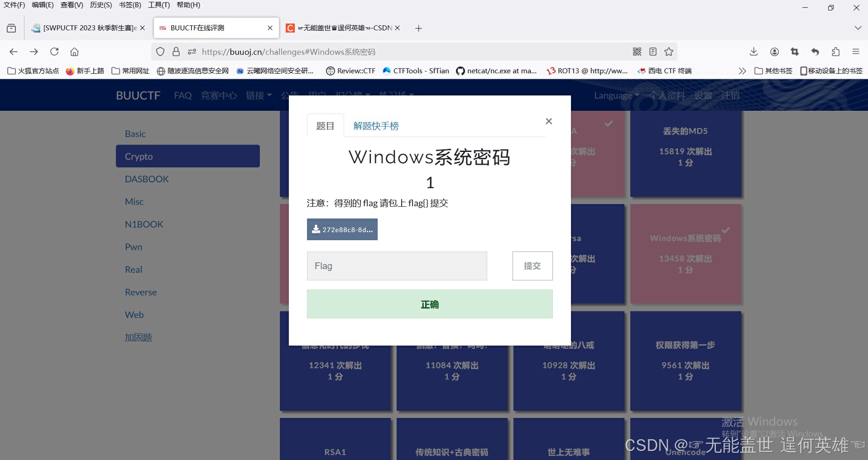The height and width of the screenshot is (460, 868).
Task: Reload the current page
Action: coord(54,52)
